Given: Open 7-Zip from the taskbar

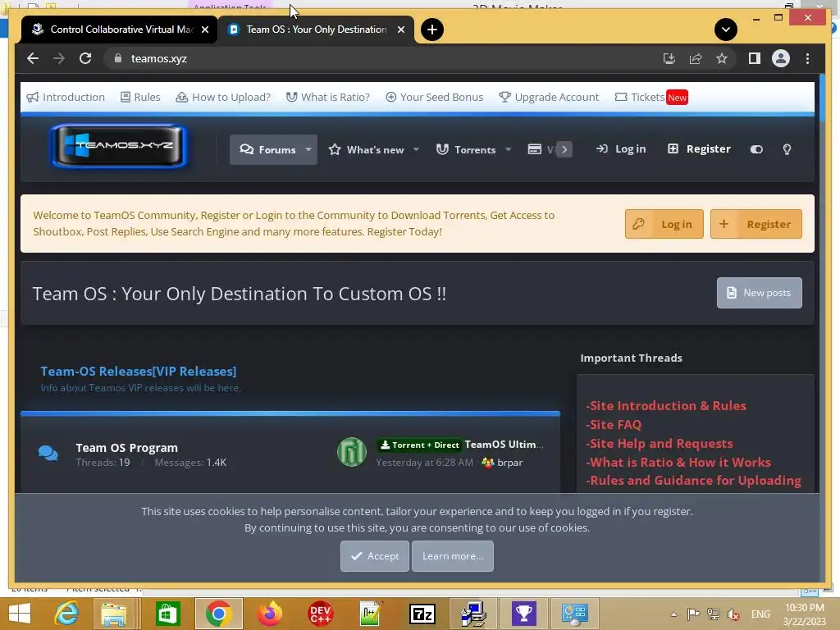Looking at the screenshot, I should point(422,614).
